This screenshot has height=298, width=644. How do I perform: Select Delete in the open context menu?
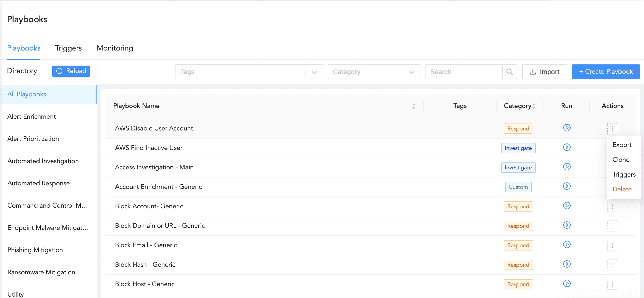click(622, 189)
